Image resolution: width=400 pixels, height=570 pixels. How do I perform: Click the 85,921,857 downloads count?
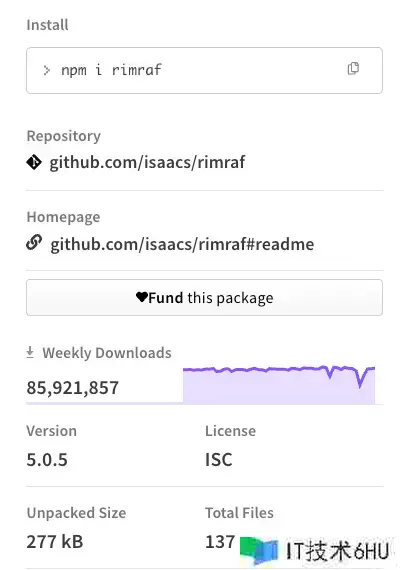coord(73,388)
